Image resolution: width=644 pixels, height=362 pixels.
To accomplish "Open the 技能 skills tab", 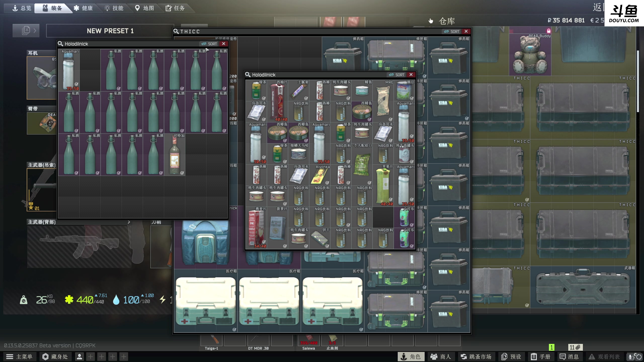I will click(x=114, y=8).
